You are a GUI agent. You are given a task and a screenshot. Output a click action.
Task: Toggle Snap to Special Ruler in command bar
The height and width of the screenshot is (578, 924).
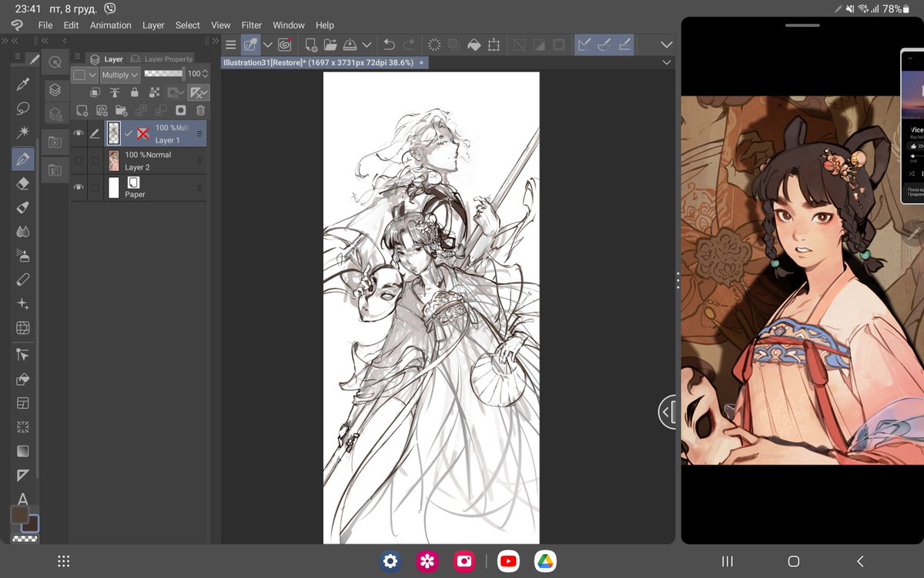pos(604,45)
